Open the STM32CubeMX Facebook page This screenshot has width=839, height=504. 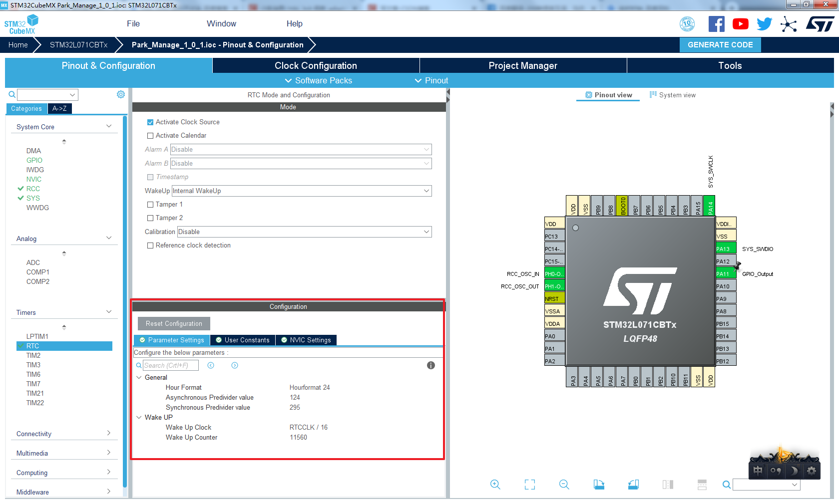click(717, 23)
